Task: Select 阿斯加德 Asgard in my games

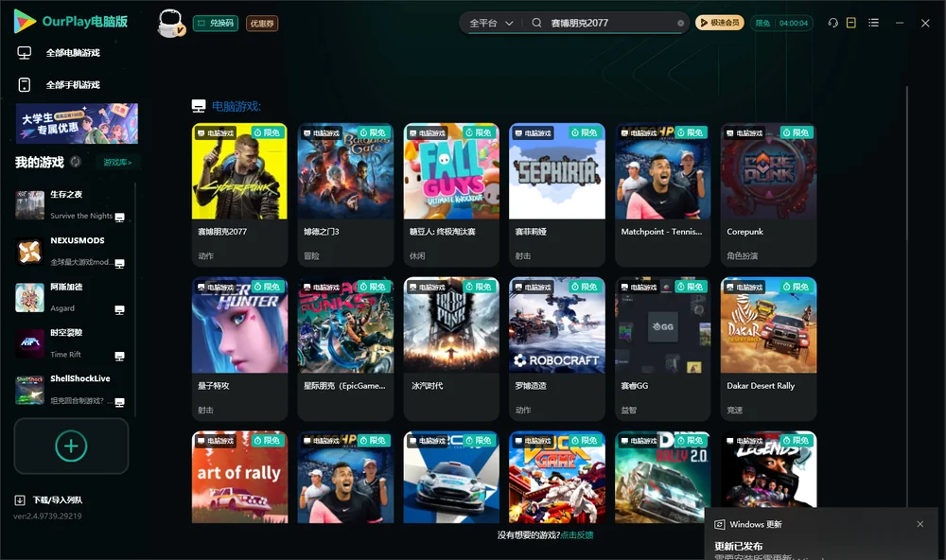Action: coord(71,297)
